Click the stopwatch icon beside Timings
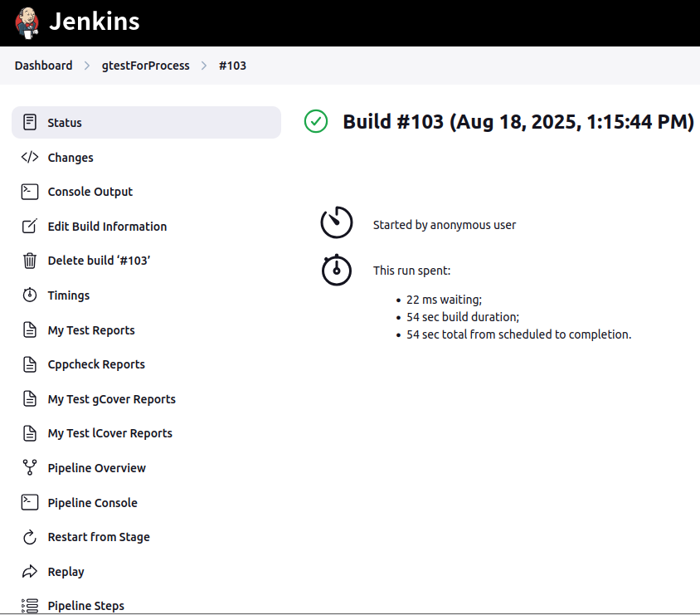Screen dimensions: 700x615 30,295
